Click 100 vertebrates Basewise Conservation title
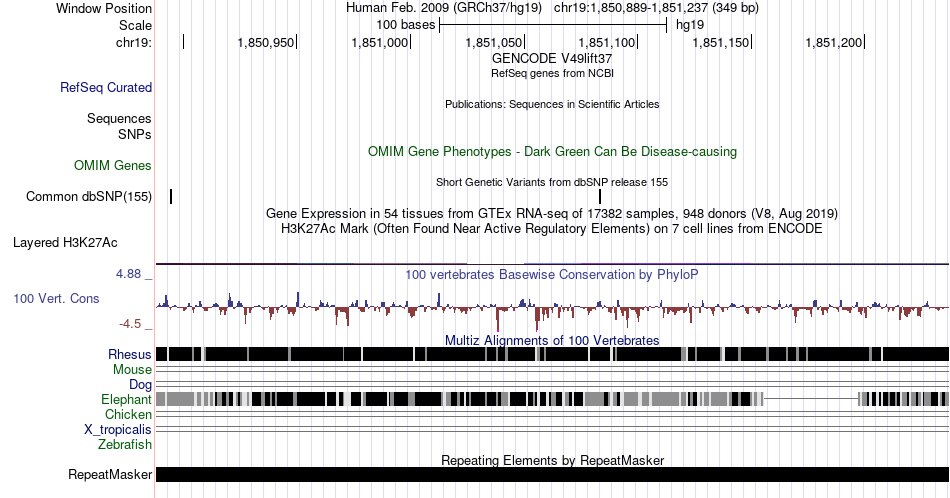The width and height of the screenshot is (950, 498). [x=552, y=274]
